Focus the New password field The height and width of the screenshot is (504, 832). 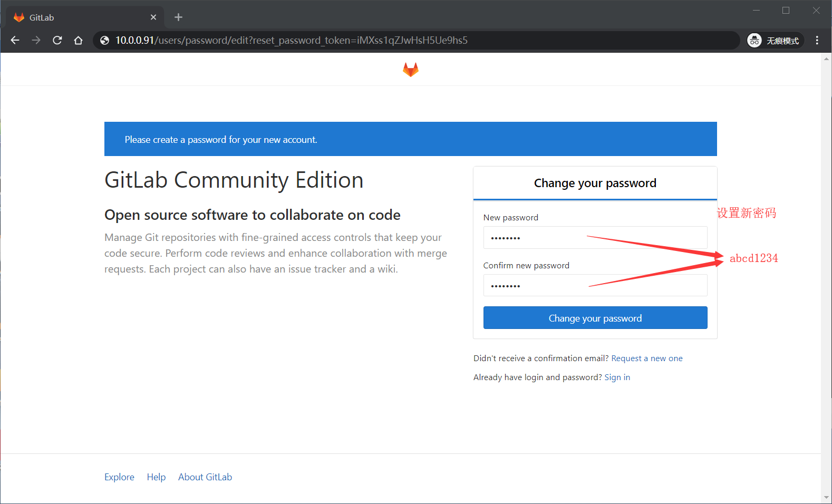595,238
